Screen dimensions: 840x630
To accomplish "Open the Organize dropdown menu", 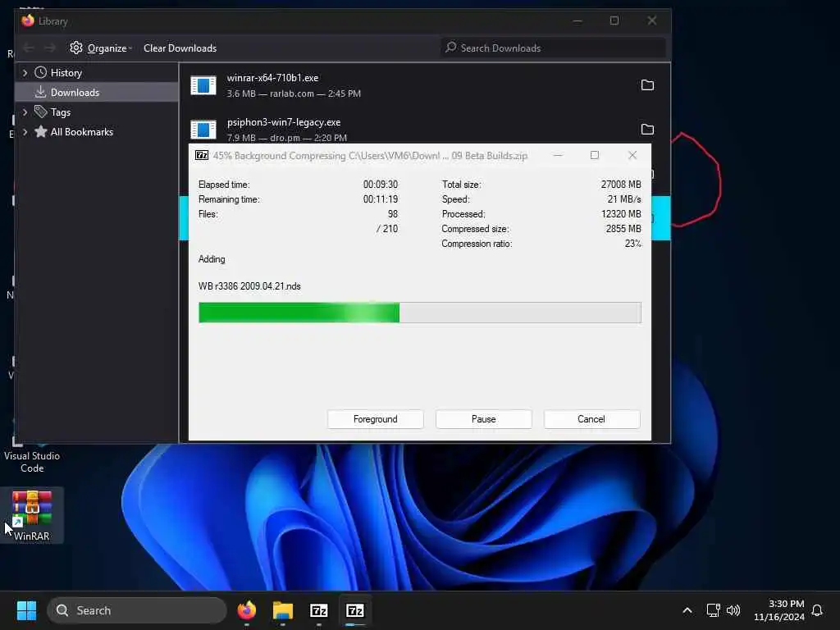I will tap(101, 48).
